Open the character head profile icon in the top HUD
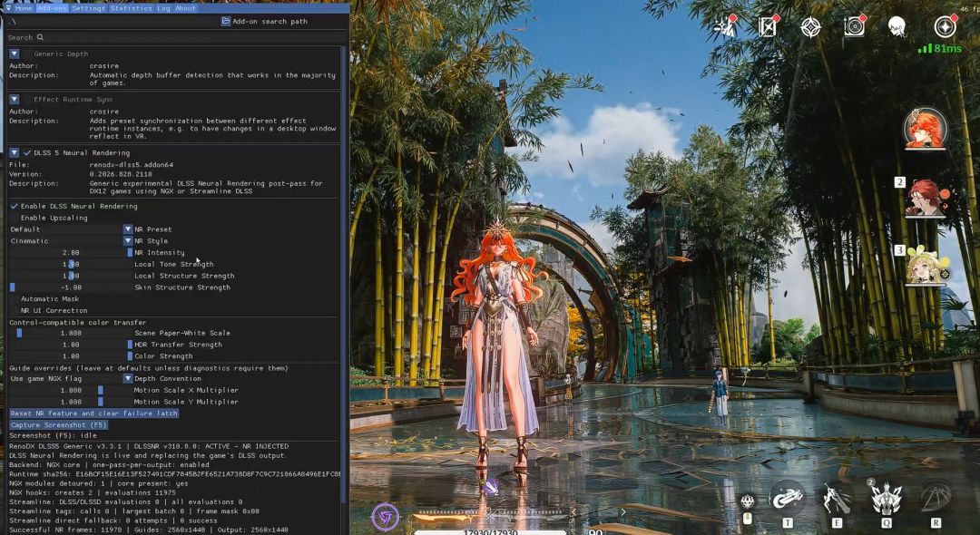The height and width of the screenshot is (535, 980). pos(897,27)
